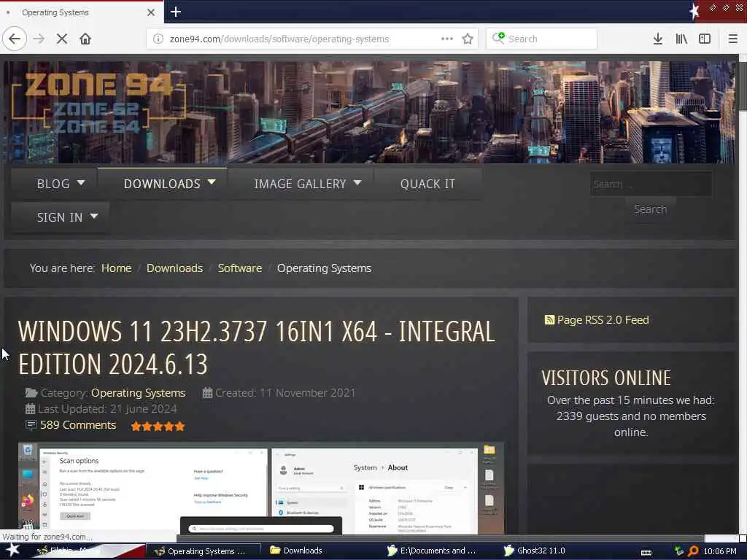Follow the Downloads breadcrumb link
The image size is (747, 560).
[x=175, y=268]
